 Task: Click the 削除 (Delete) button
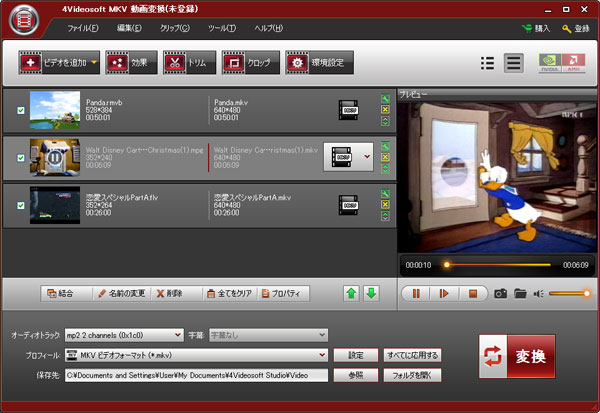[x=176, y=294]
